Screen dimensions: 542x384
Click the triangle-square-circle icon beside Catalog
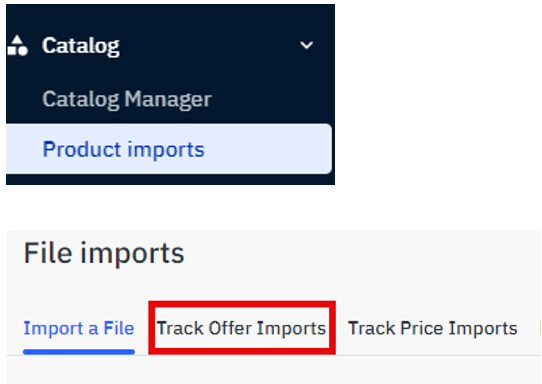pos(17,46)
